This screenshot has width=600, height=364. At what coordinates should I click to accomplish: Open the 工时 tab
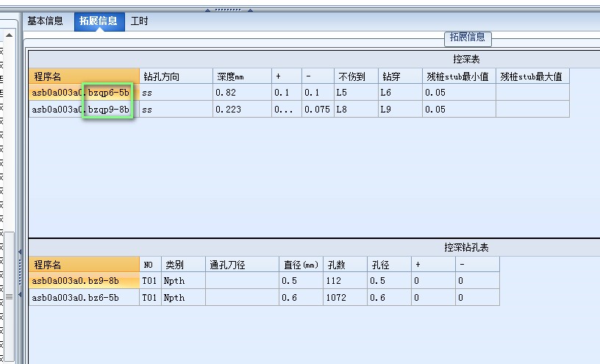coord(139,21)
